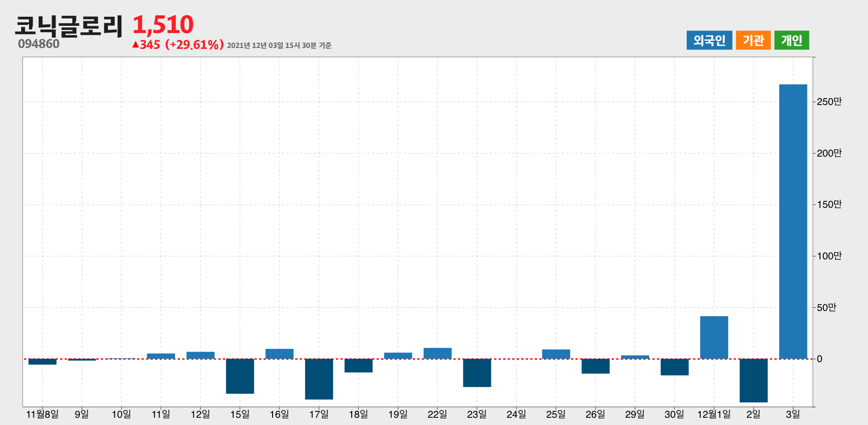Click the timestamp 2021년 12월 03일 15시 30분 기준
868x425 pixels.
click(279, 45)
